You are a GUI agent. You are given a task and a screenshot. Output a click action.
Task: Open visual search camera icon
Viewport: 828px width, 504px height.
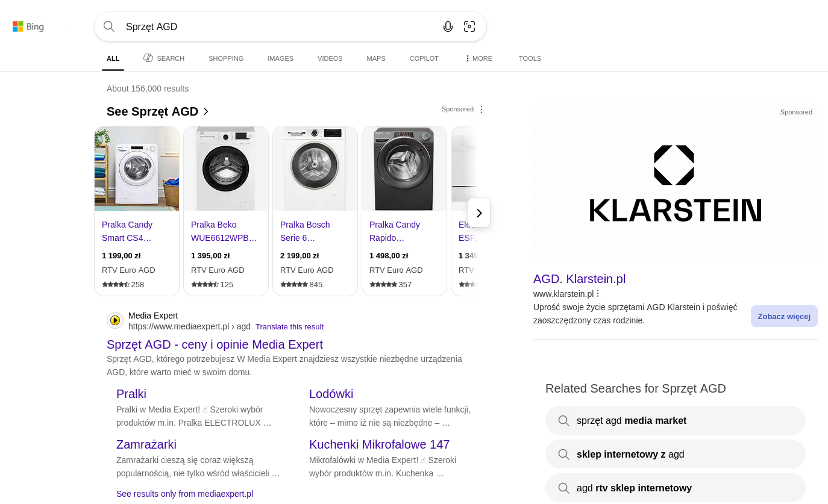tap(469, 26)
